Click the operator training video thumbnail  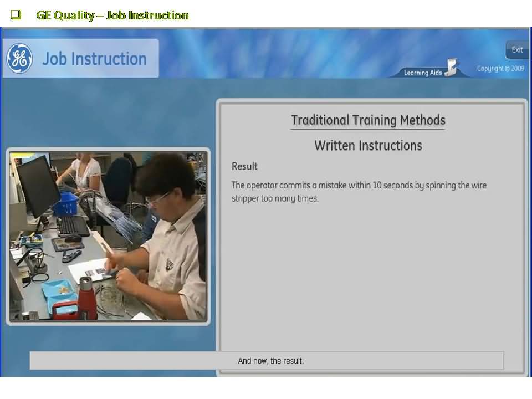click(x=108, y=236)
